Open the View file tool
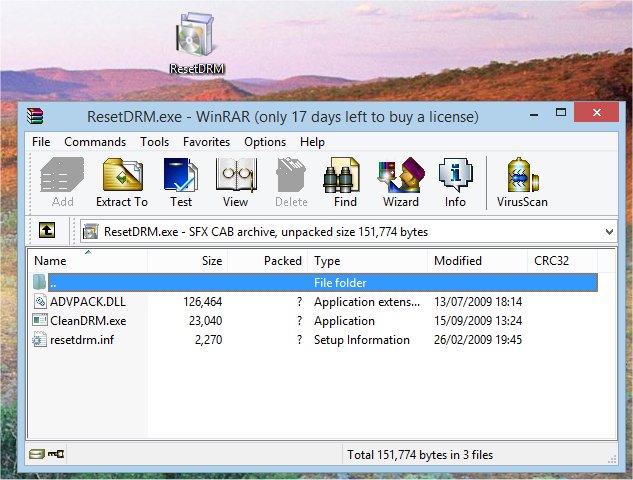Screen dimensions: 633x480 pyautogui.click(x=236, y=182)
